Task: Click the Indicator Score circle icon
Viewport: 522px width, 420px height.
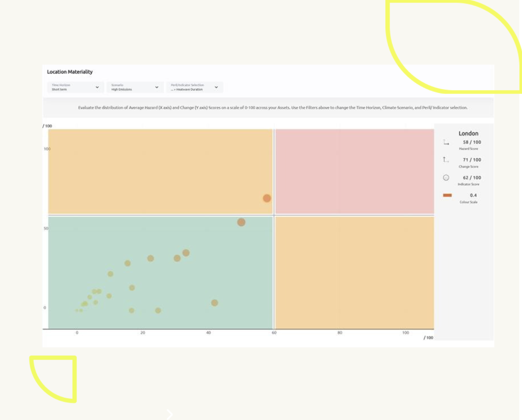Action: (446, 178)
